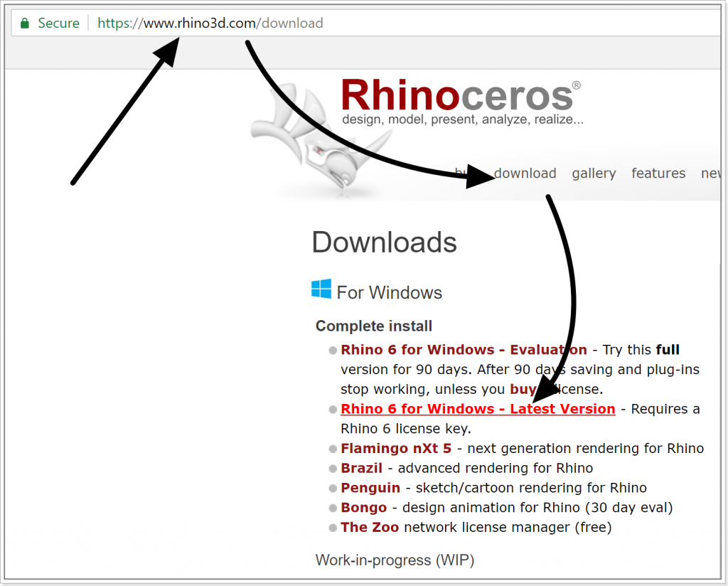This screenshot has height=586, width=728.
Task: Open the gallery menu item
Action: (594, 174)
